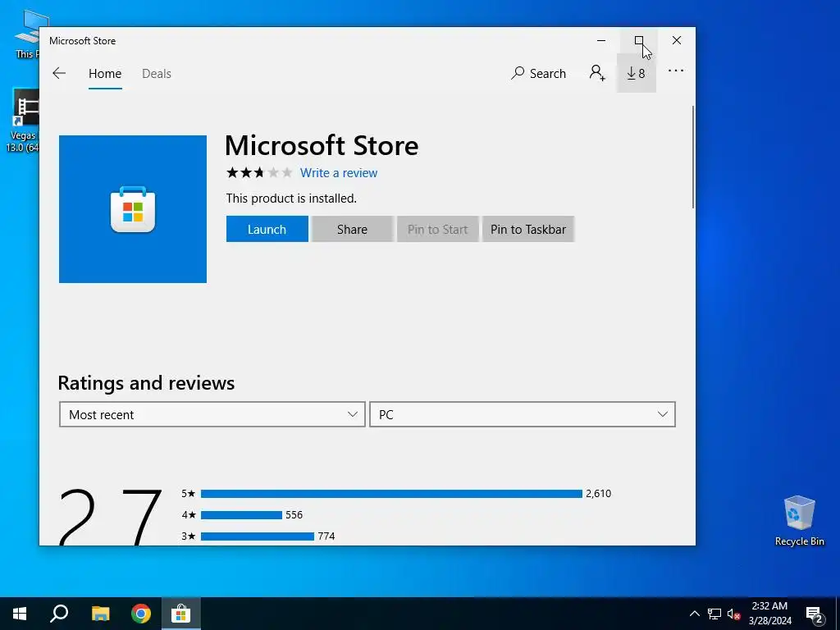Open Google Chrome from taskbar
The width and height of the screenshot is (840, 630).
[141, 614]
